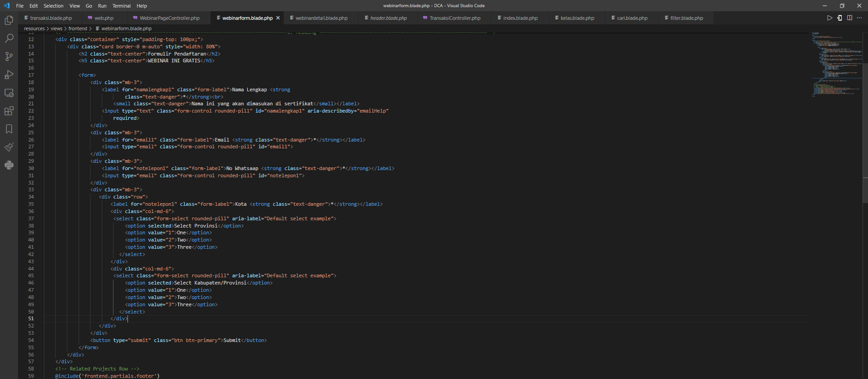
Task: Switch to the TransaksiController.php tab
Action: tap(455, 18)
